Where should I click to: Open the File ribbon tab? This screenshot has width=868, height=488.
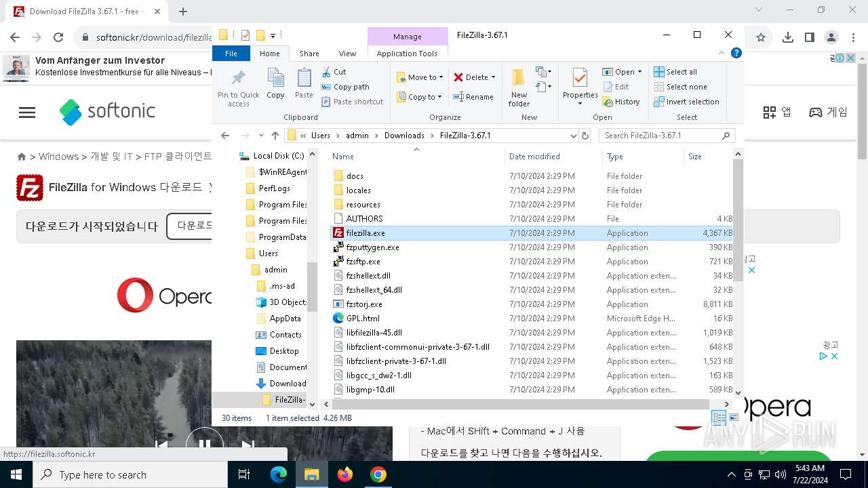click(231, 54)
